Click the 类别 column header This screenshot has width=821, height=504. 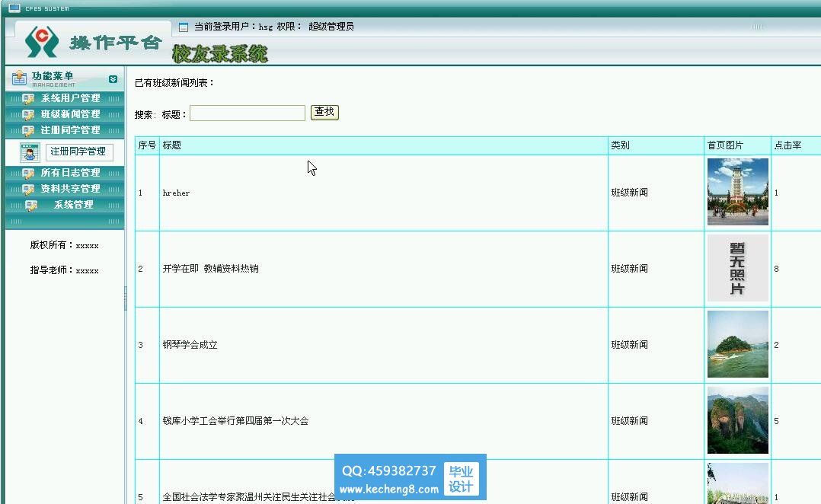click(x=656, y=145)
